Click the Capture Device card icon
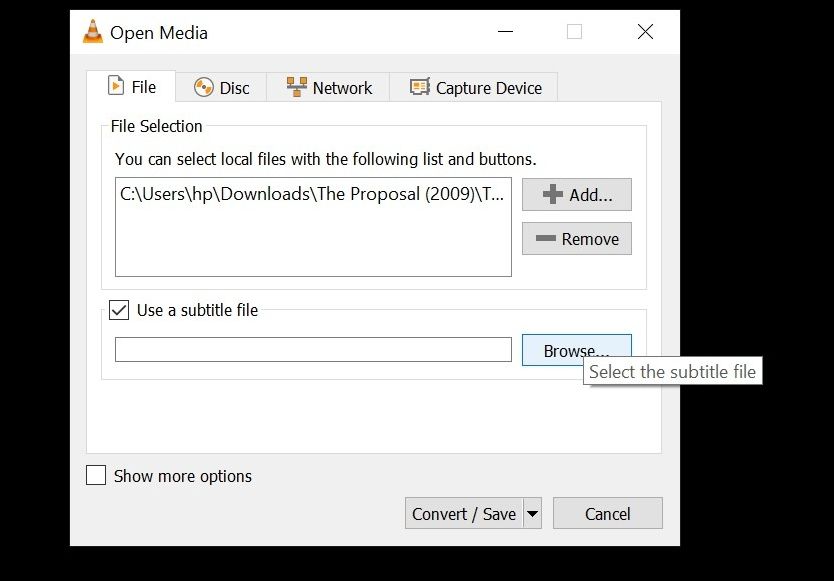This screenshot has width=834, height=581. click(x=420, y=88)
